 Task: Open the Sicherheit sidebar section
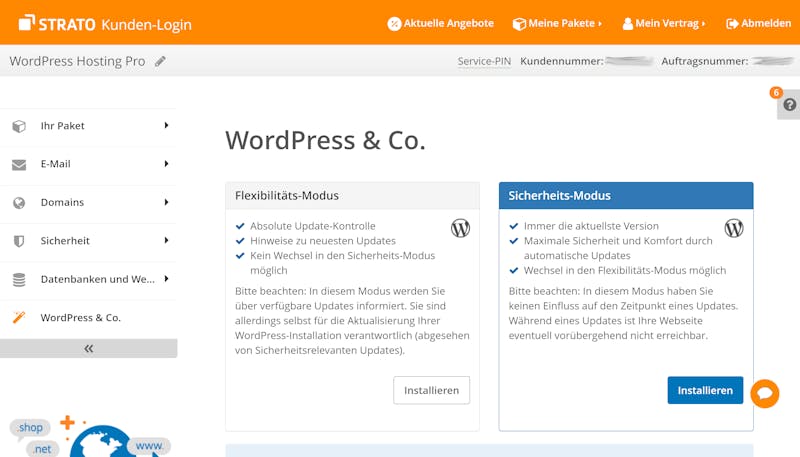pyautogui.click(x=88, y=241)
